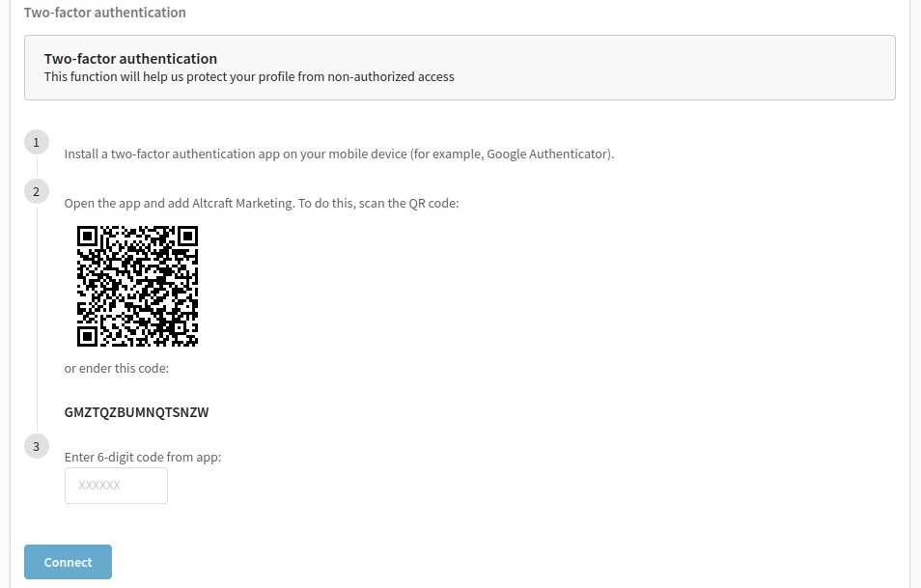Click the Enter 6-digit code from app label
921x588 pixels.
(143, 457)
